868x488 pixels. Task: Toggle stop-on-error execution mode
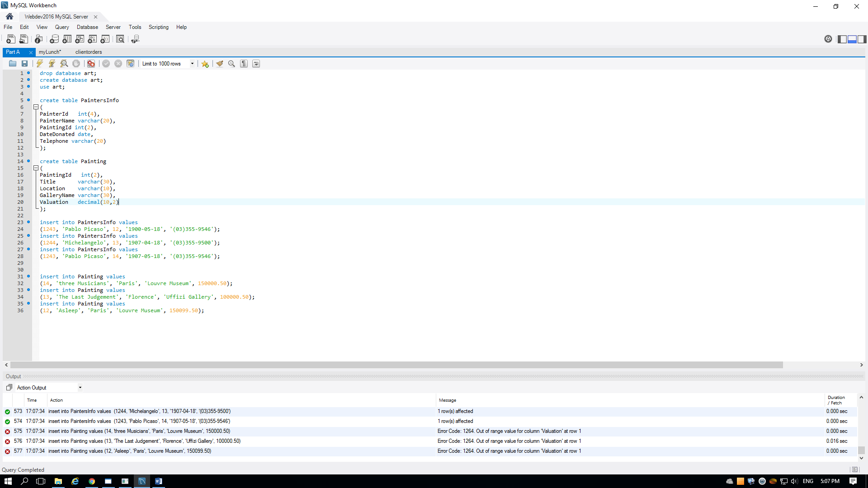click(91, 64)
